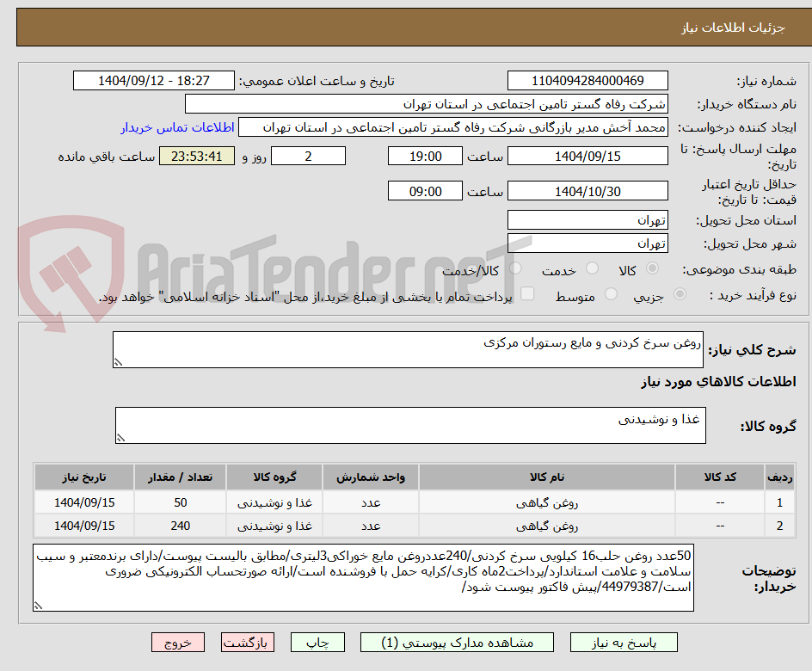
Task: Click the کد کالا column header
Action: (720, 477)
